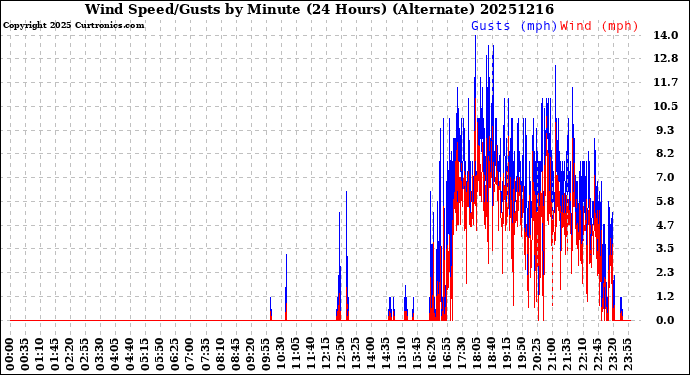Click the 13:25 time axis label
The width and height of the screenshot is (690, 375).
click(x=355, y=355)
